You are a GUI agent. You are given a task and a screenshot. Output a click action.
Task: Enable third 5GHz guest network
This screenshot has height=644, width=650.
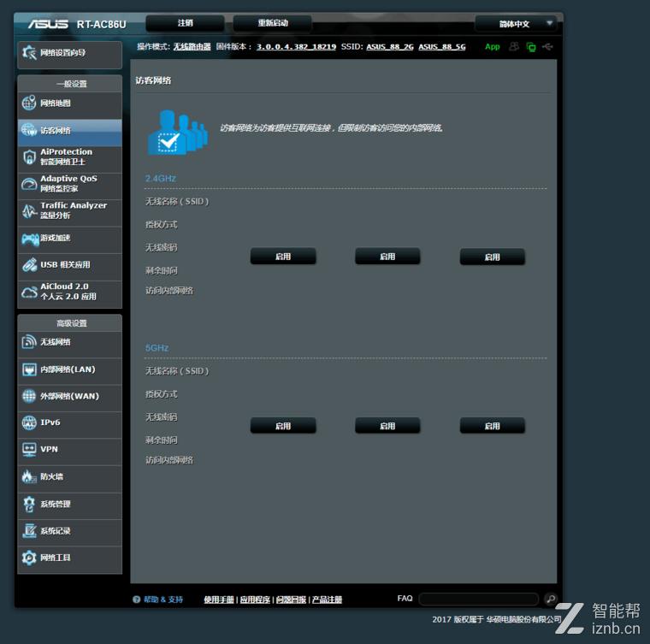click(x=493, y=426)
